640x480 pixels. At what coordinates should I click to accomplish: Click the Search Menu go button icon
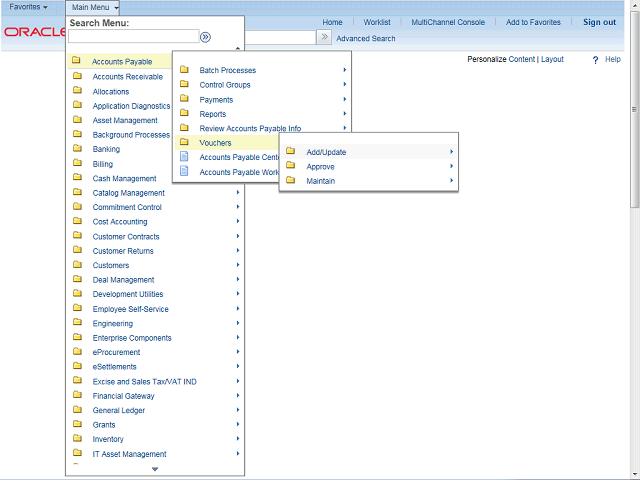pos(205,37)
